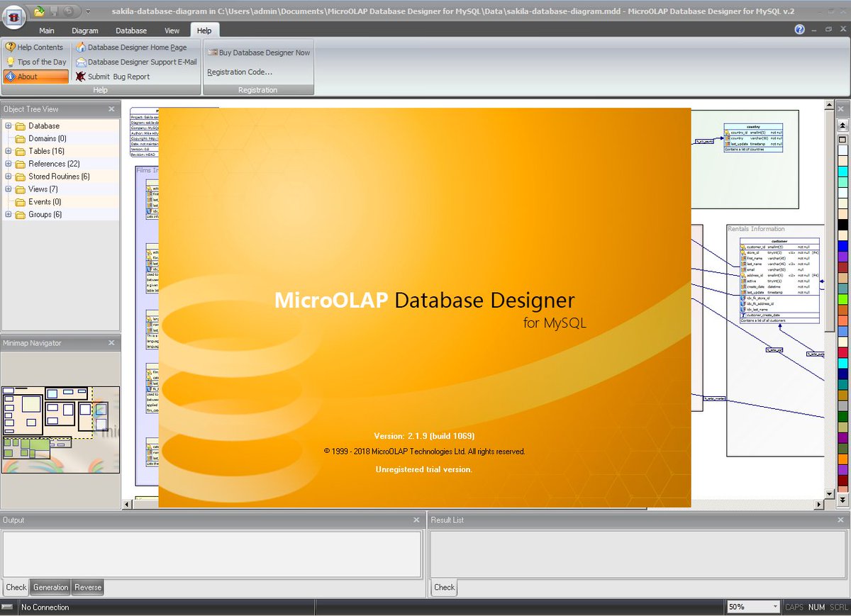Switch to the Generation output tab
Viewport: 851px width, 616px height.
tap(50, 587)
